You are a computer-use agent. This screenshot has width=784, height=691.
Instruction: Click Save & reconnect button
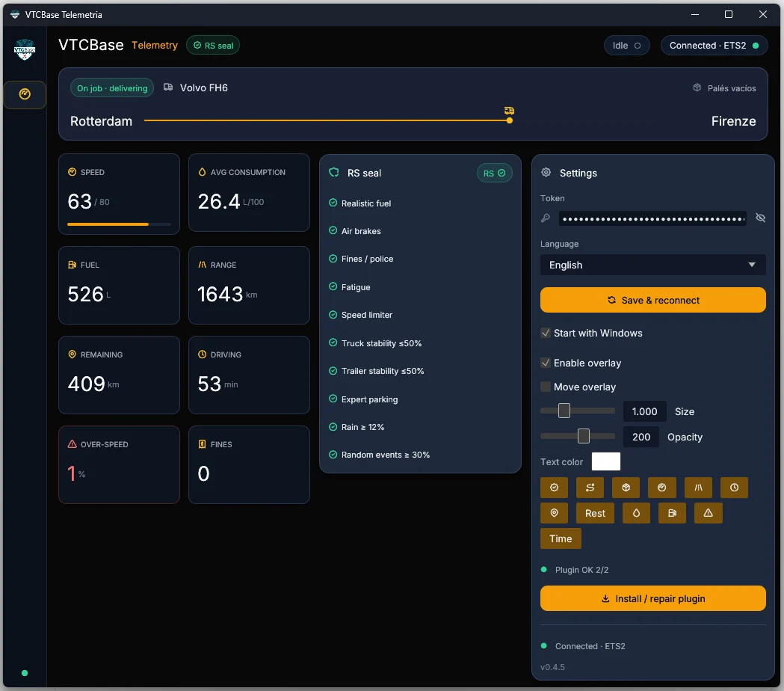pos(653,300)
